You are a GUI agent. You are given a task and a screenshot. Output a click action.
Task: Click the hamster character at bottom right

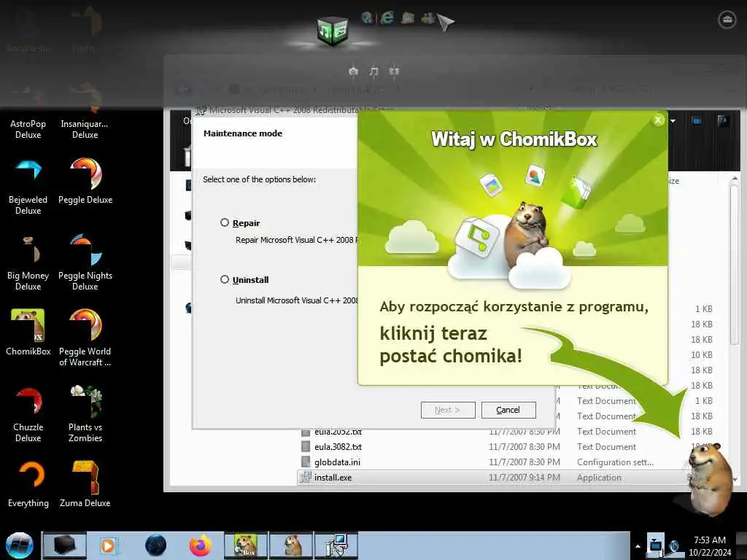(710, 481)
